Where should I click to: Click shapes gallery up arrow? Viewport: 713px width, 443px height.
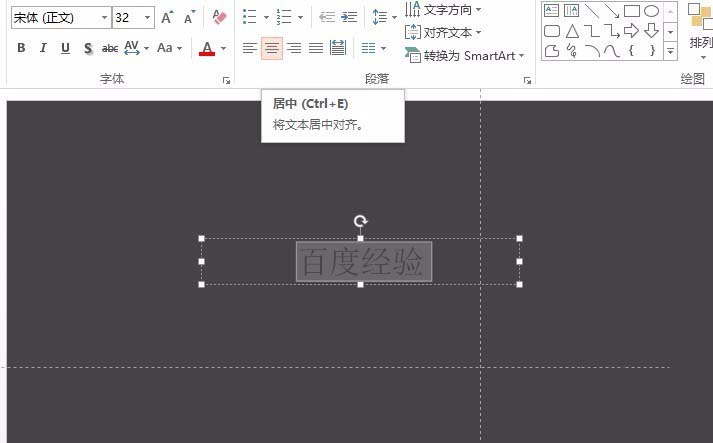tap(670, 11)
